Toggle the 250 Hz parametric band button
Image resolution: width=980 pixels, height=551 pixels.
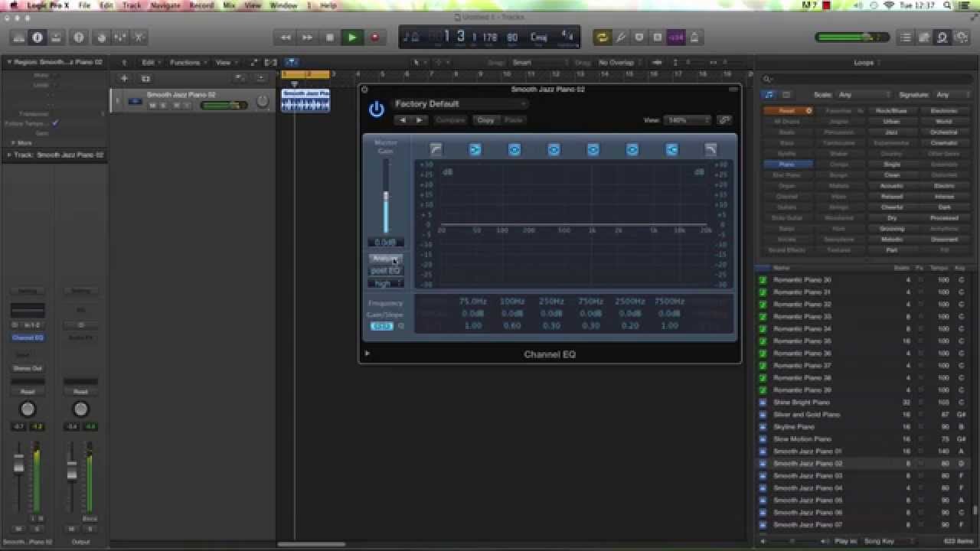click(x=554, y=149)
